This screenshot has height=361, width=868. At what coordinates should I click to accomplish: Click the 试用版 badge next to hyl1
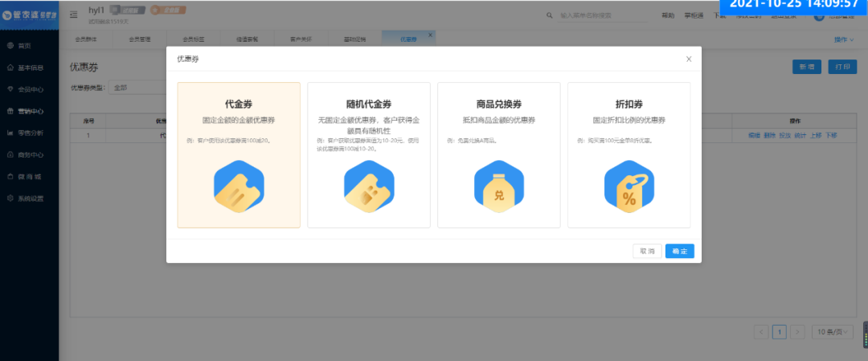coord(127,10)
